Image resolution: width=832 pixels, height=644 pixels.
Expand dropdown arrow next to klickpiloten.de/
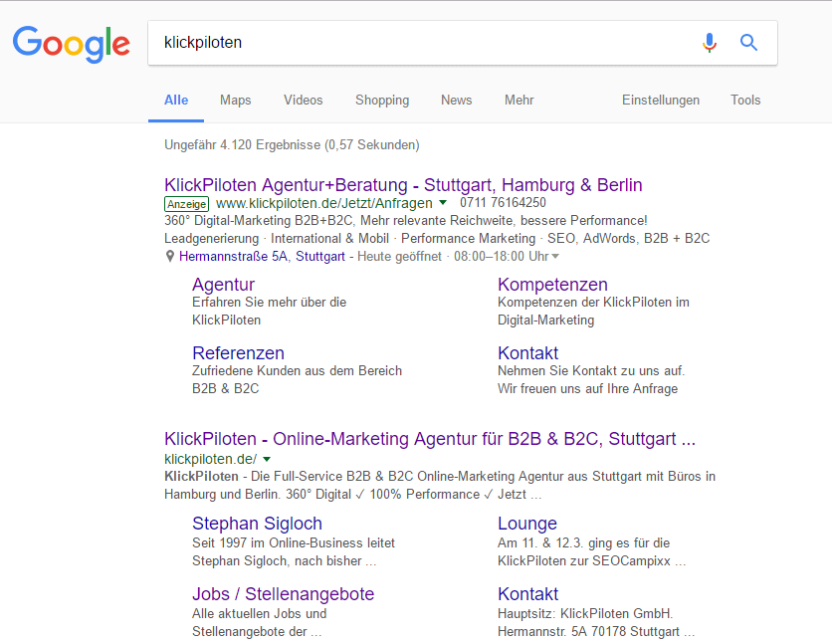pos(267,459)
